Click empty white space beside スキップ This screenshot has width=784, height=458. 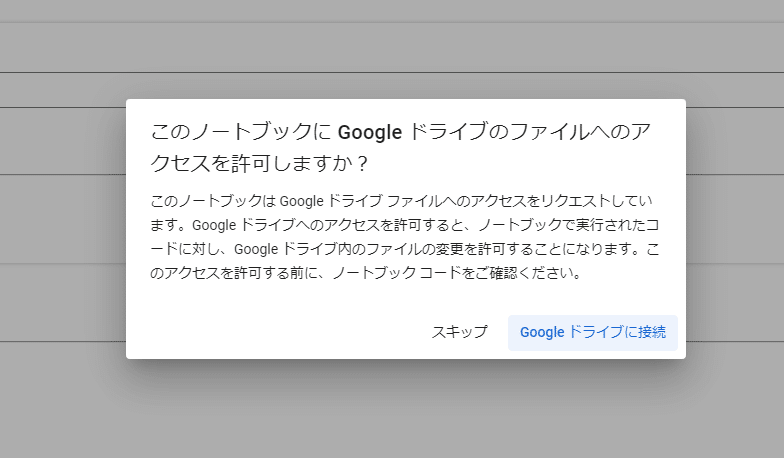[x=280, y=332]
